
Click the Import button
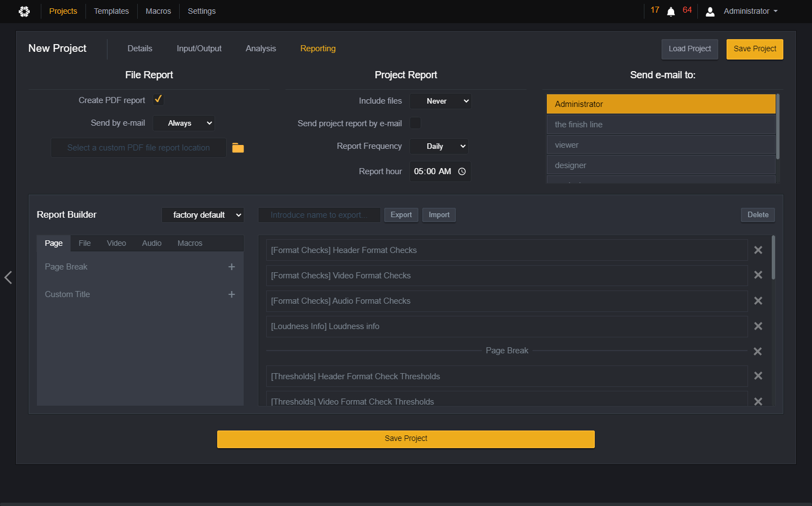pos(439,215)
